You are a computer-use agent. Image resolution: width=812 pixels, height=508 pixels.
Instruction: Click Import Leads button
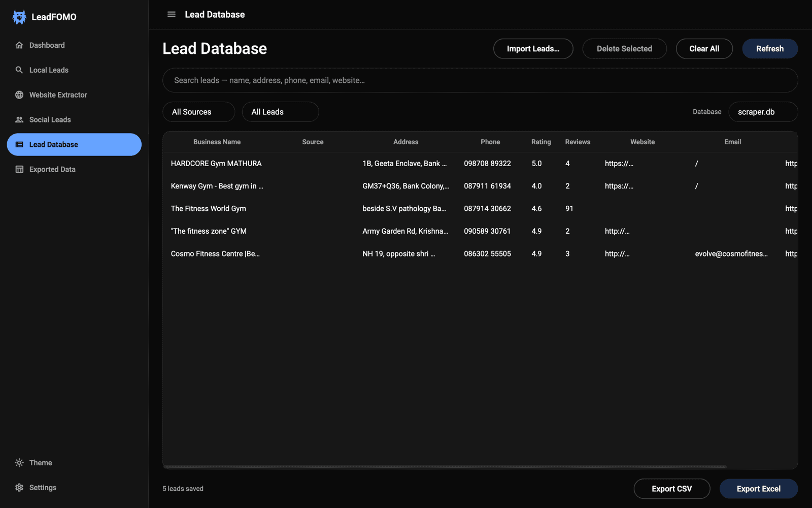tap(533, 49)
